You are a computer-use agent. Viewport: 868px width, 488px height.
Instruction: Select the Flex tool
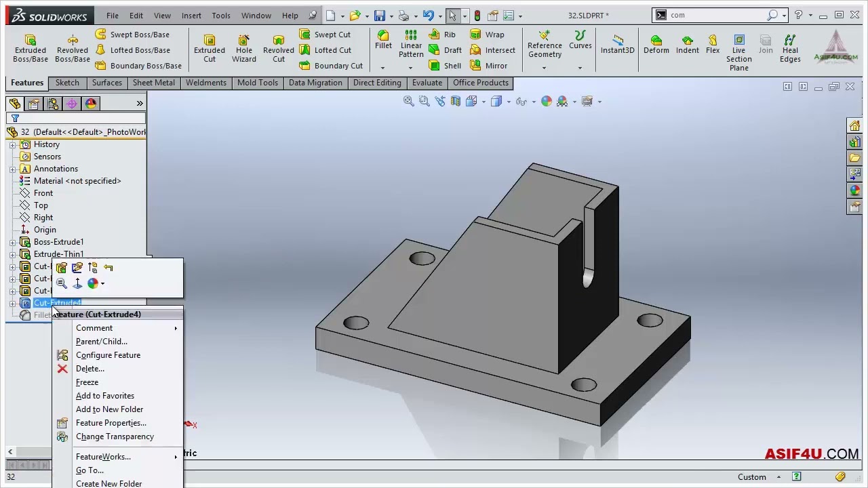pos(713,44)
